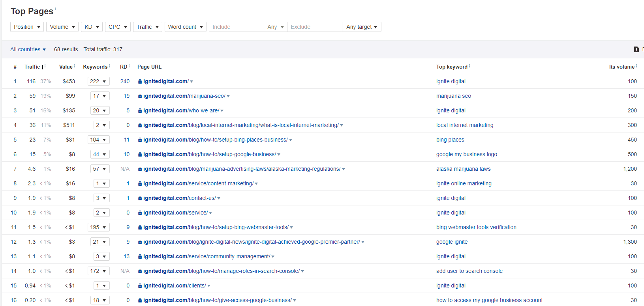Viewport: 644px width, 306px height.
Task: Open the setup-google-business blog URL
Action: click(x=210, y=154)
